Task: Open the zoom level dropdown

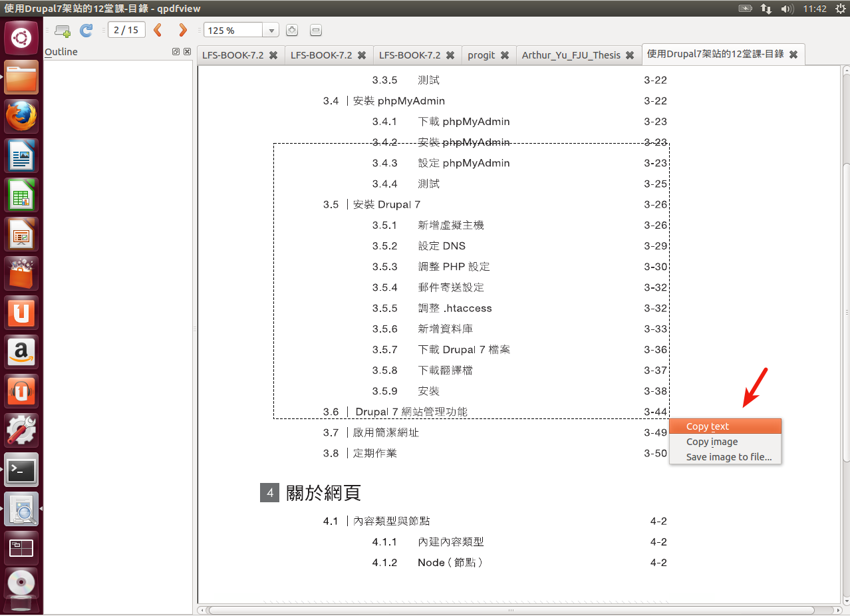Action: tap(271, 30)
